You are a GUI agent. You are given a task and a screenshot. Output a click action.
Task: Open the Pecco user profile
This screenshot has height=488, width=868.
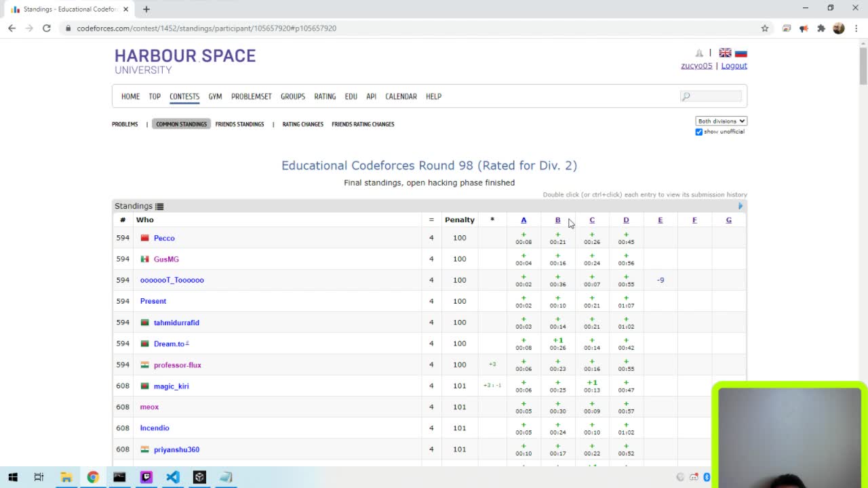[164, 238]
